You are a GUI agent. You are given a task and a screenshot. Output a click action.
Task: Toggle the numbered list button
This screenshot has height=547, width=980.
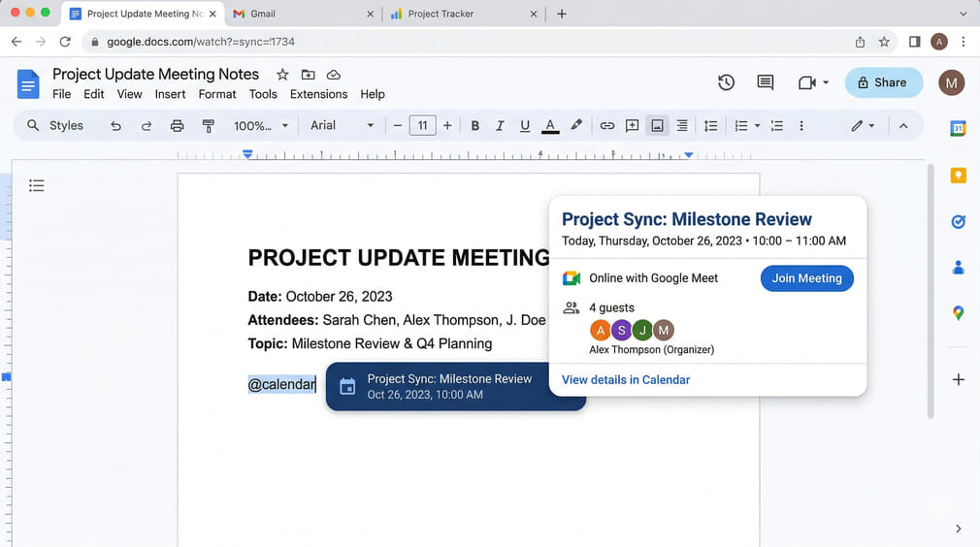click(777, 126)
